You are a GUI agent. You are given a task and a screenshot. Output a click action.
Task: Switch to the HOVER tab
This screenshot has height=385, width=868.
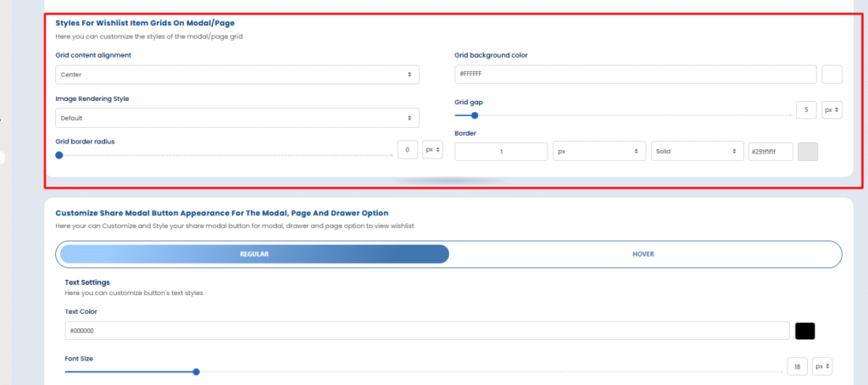pos(643,254)
